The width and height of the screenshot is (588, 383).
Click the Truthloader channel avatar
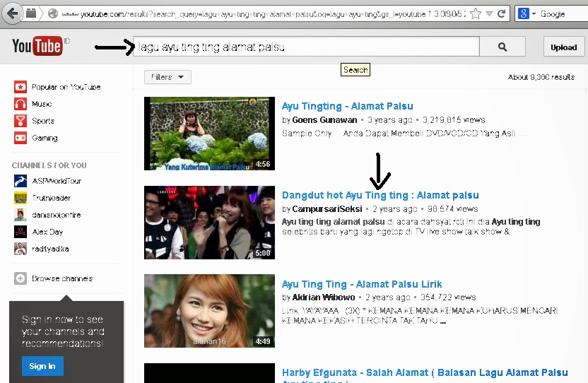point(20,198)
